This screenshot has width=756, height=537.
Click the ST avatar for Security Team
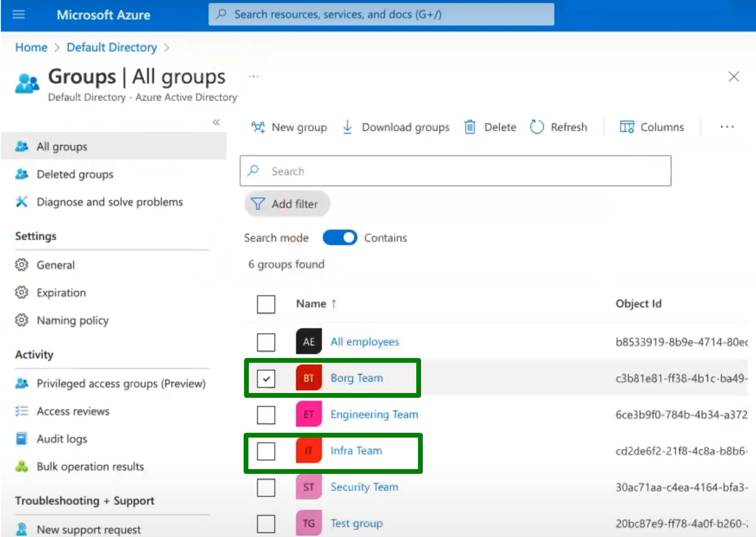point(309,487)
